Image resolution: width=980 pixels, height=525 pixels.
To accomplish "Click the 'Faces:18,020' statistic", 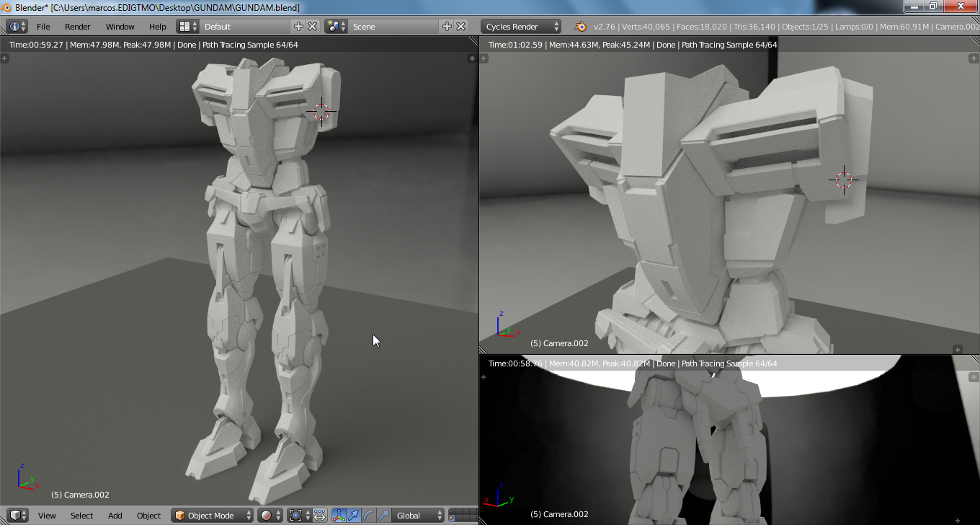I will 701,27.
